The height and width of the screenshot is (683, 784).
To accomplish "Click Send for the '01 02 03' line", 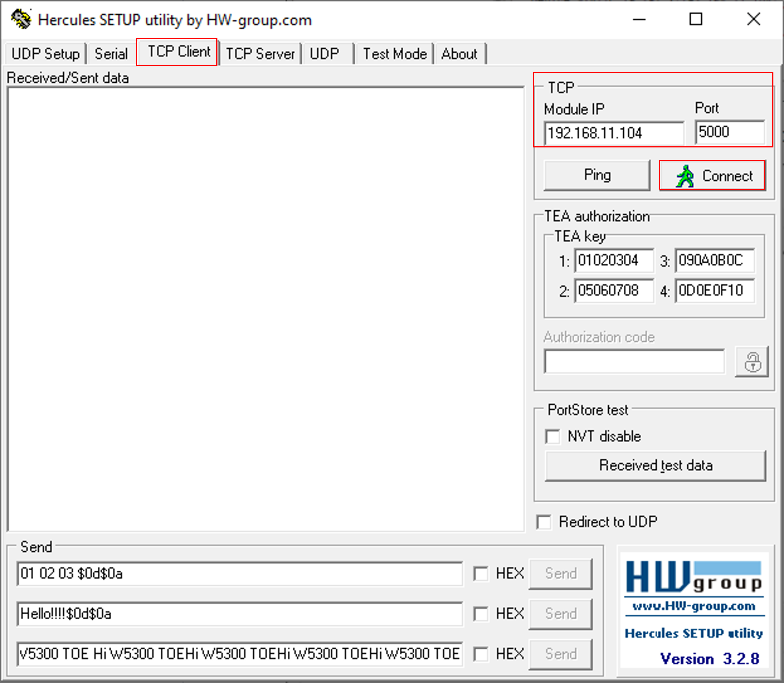I will 560,574.
